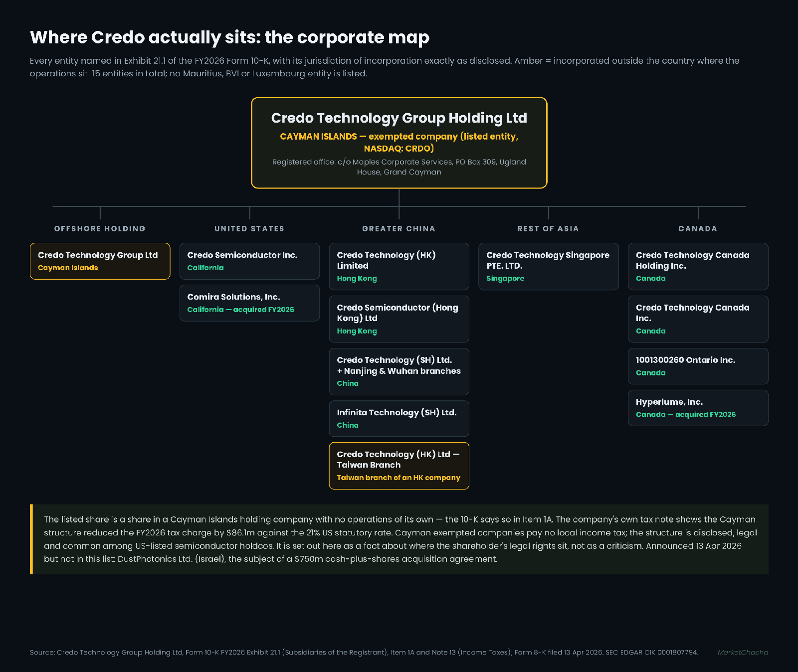Click the "Credo Technology Canada Inc." card
798x672 pixels.
[698, 319]
